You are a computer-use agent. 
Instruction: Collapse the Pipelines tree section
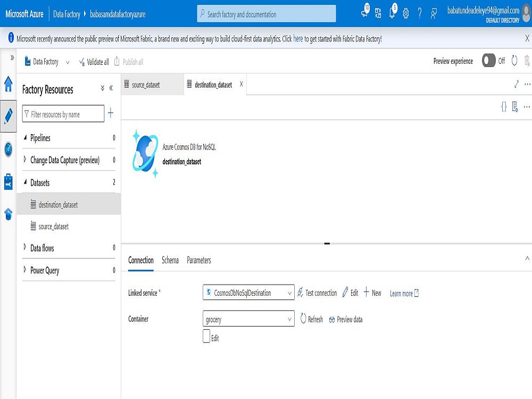pyautogui.click(x=26, y=137)
